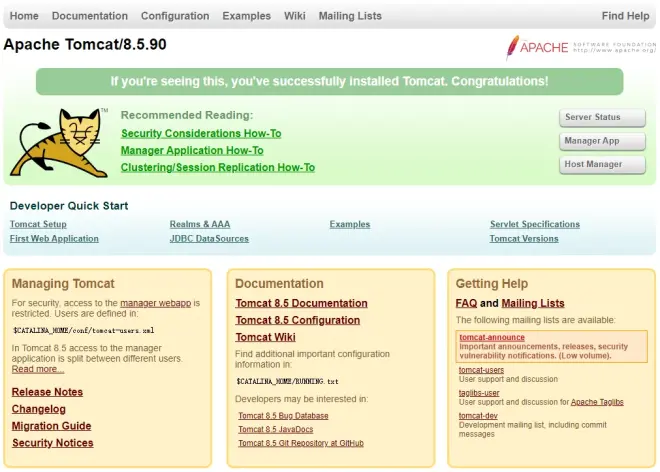Open Security Notices link
660x472 pixels.
tap(53, 443)
